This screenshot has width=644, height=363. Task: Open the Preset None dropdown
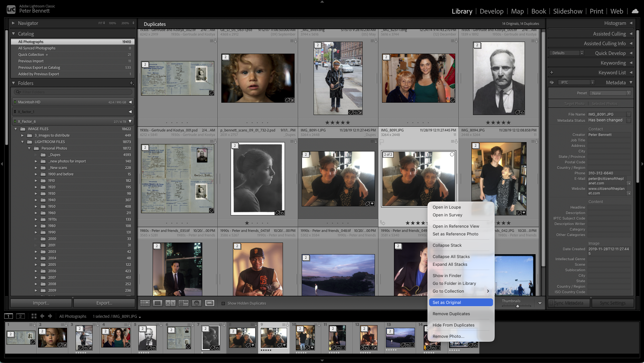pyautogui.click(x=609, y=93)
